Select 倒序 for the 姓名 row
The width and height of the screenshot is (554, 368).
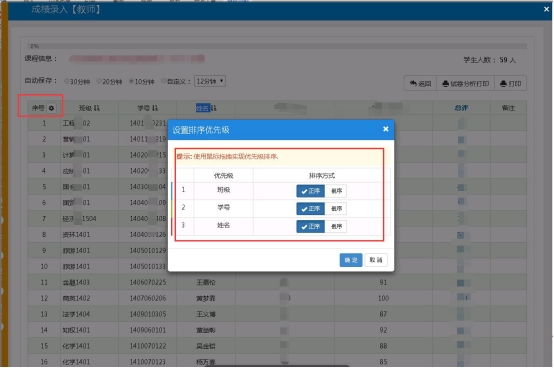(336, 226)
